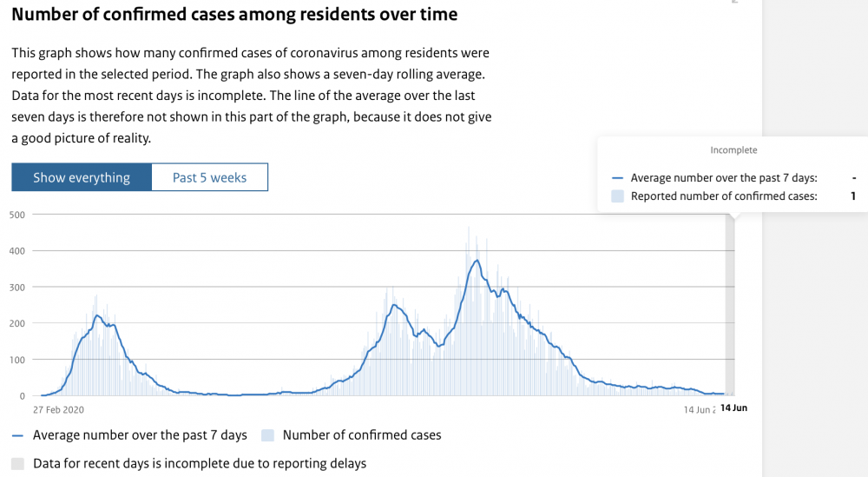The image size is (868, 477).
Task: Click the grey incomplete data legend swatch
Action: click(x=17, y=464)
